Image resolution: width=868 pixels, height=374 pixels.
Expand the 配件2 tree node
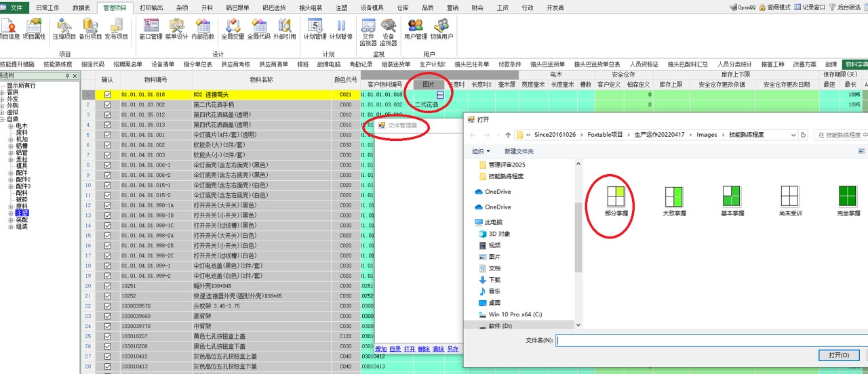coord(10,180)
